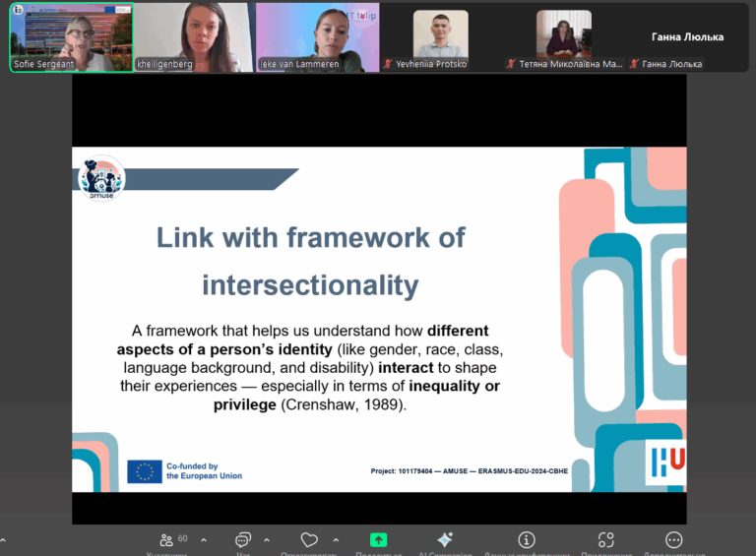Click the HU logo on the slide
The width and height of the screenshot is (756, 556).
665,463
